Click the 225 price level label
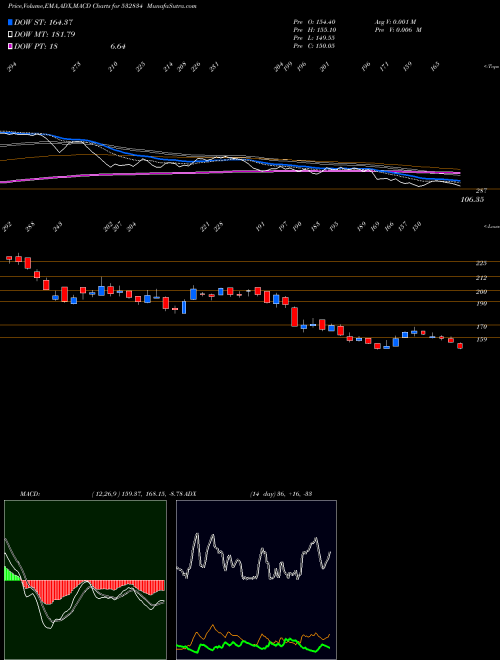This screenshot has width=500, height=660. pos(481,263)
